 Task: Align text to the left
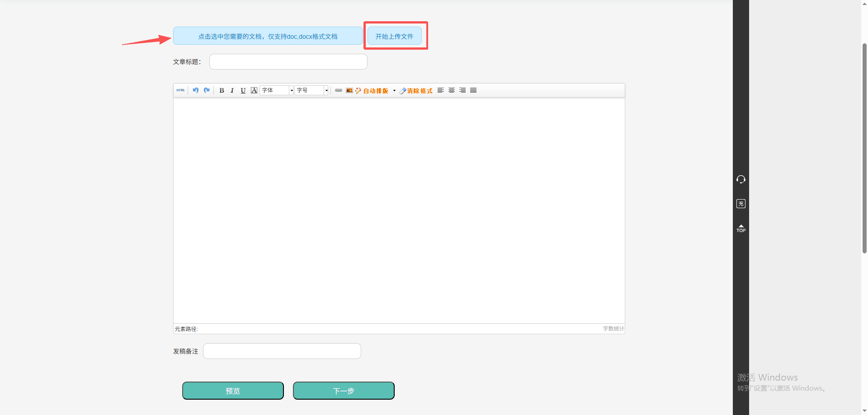[441, 90]
